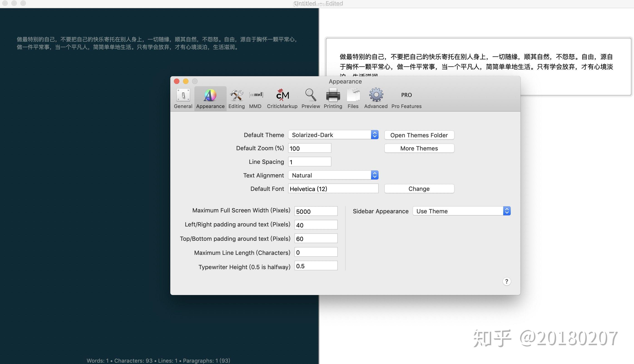This screenshot has width=634, height=364.
Task: Change the default font
Action: (419, 189)
